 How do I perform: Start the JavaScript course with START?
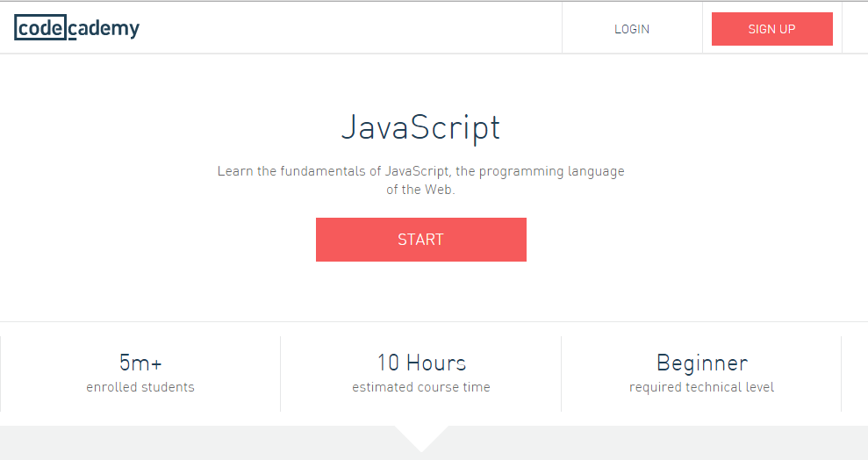click(x=420, y=239)
